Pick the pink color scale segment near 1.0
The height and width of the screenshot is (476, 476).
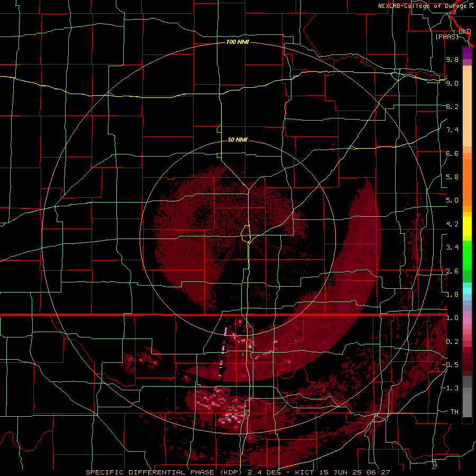click(467, 321)
